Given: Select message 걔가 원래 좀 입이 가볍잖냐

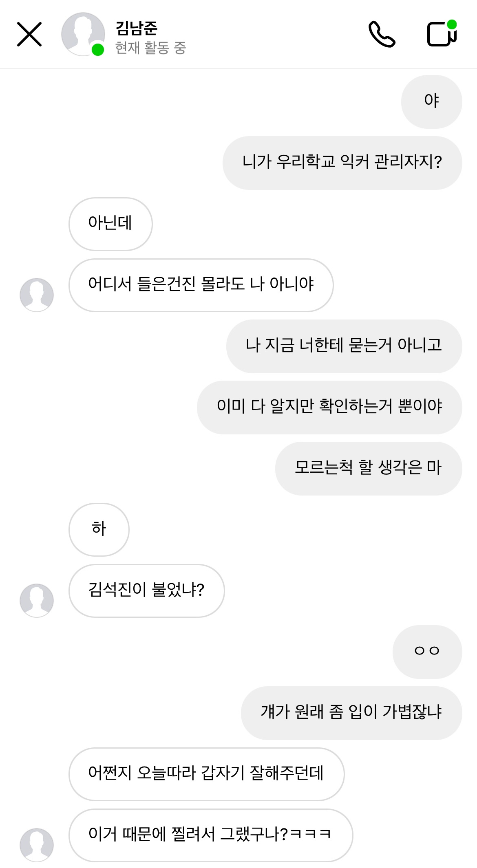Looking at the screenshot, I should 351,713.
